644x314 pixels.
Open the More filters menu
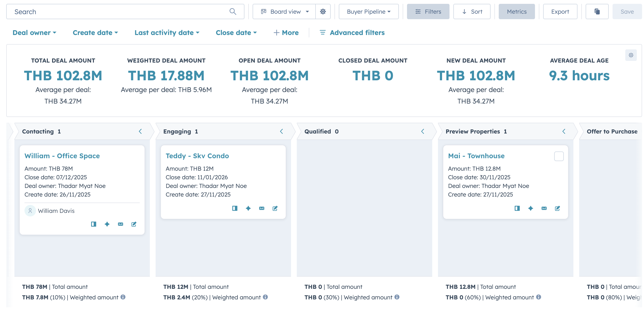pyautogui.click(x=286, y=32)
